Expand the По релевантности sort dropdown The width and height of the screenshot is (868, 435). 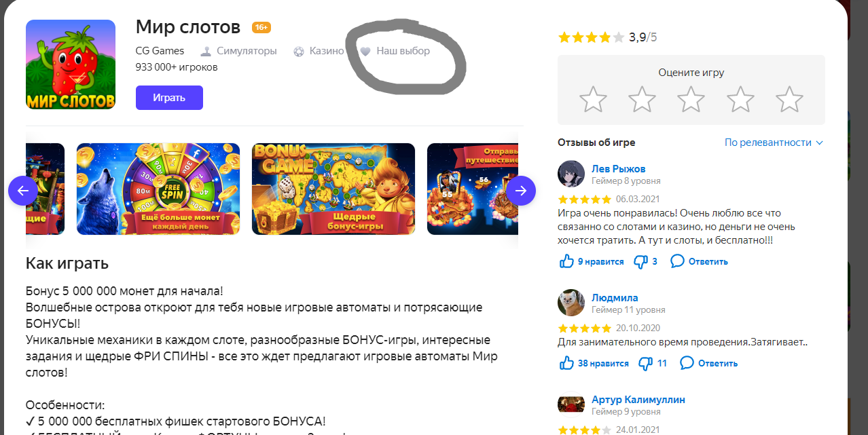[x=774, y=143]
